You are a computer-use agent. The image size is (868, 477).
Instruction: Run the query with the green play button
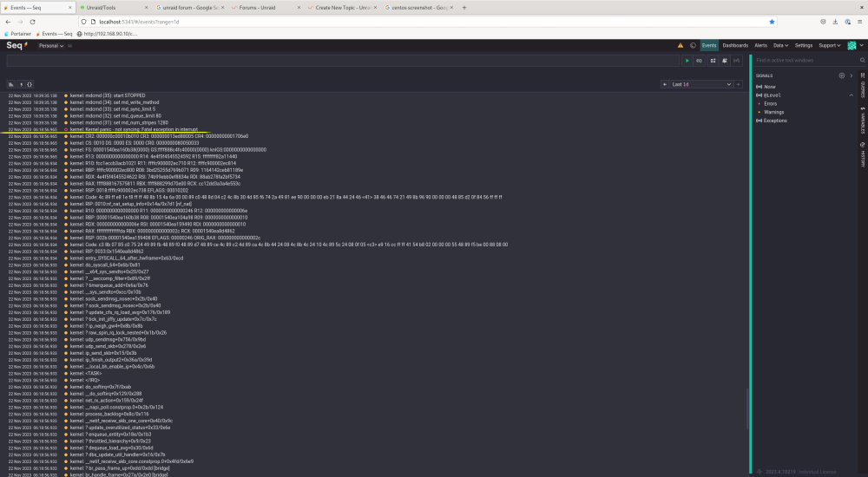pyautogui.click(x=687, y=61)
